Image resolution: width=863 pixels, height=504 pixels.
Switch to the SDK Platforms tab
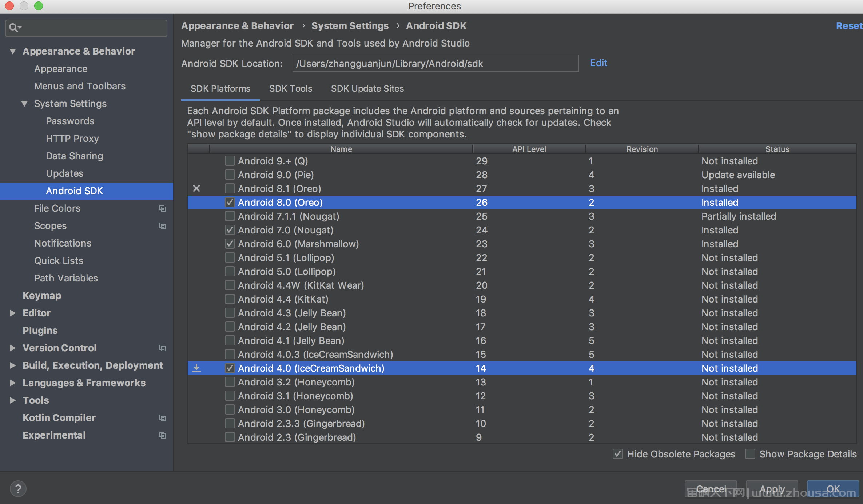tap(220, 89)
